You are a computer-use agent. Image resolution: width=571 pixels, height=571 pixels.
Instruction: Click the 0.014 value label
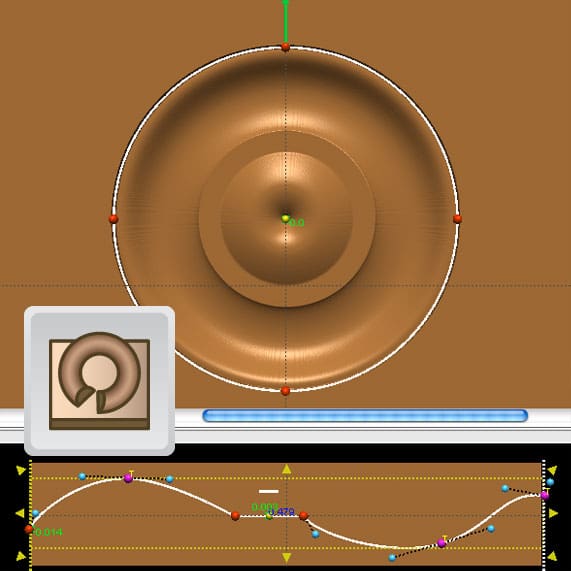tap(48, 532)
